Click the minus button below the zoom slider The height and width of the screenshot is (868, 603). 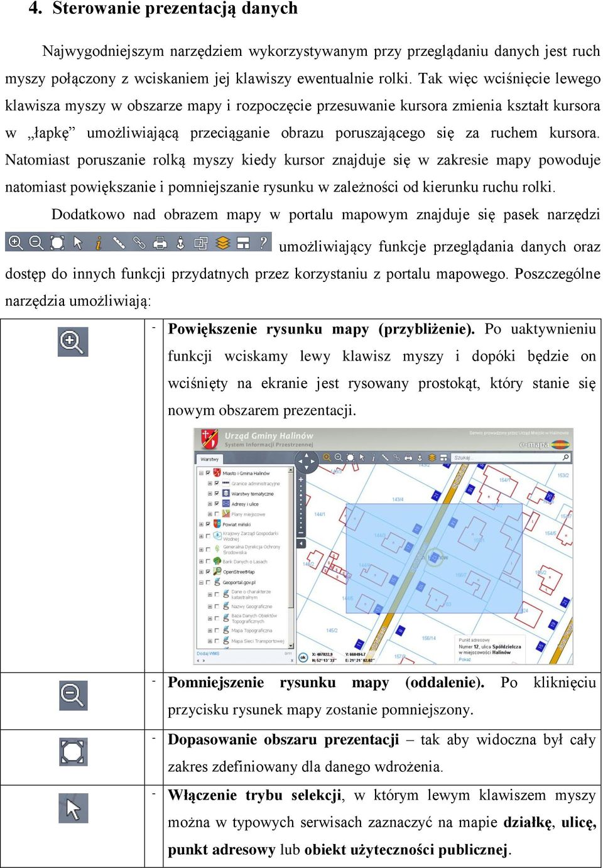pyautogui.click(x=301, y=533)
